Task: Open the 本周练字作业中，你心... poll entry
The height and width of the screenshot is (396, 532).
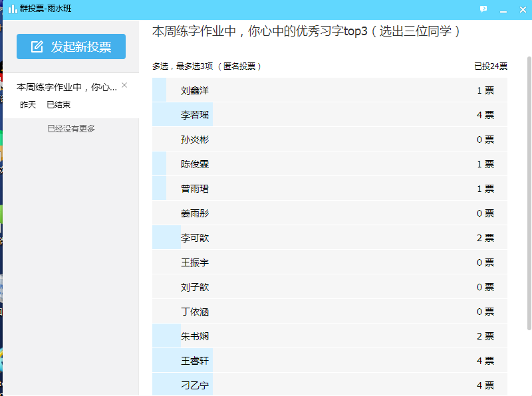Action: point(71,96)
